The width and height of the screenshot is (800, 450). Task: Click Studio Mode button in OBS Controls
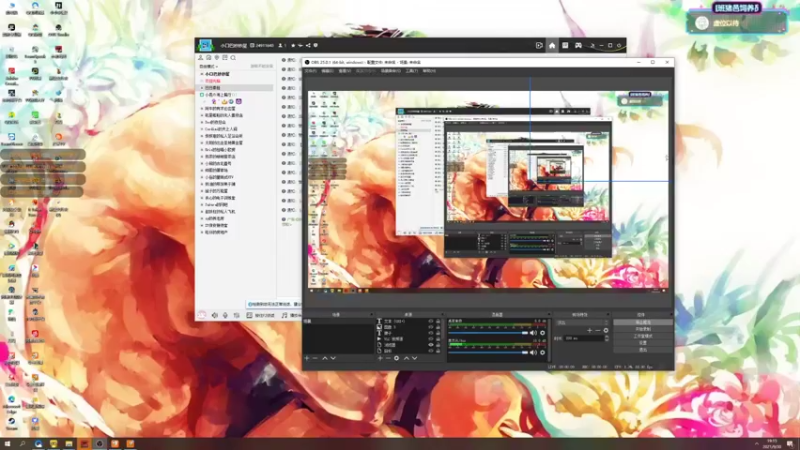[642, 336]
